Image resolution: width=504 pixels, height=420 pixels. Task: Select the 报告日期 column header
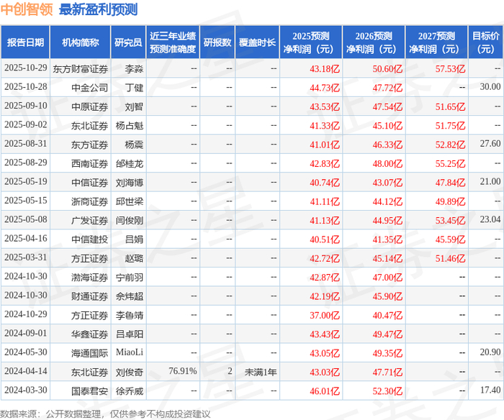tap(25, 42)
